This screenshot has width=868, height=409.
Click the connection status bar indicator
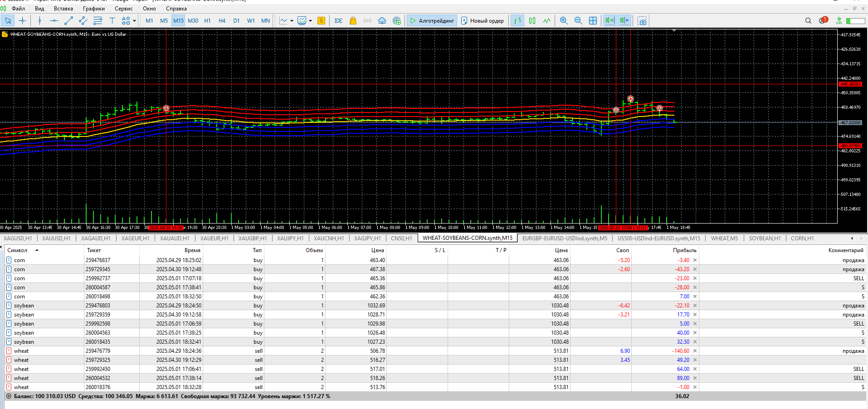[855, 20]
